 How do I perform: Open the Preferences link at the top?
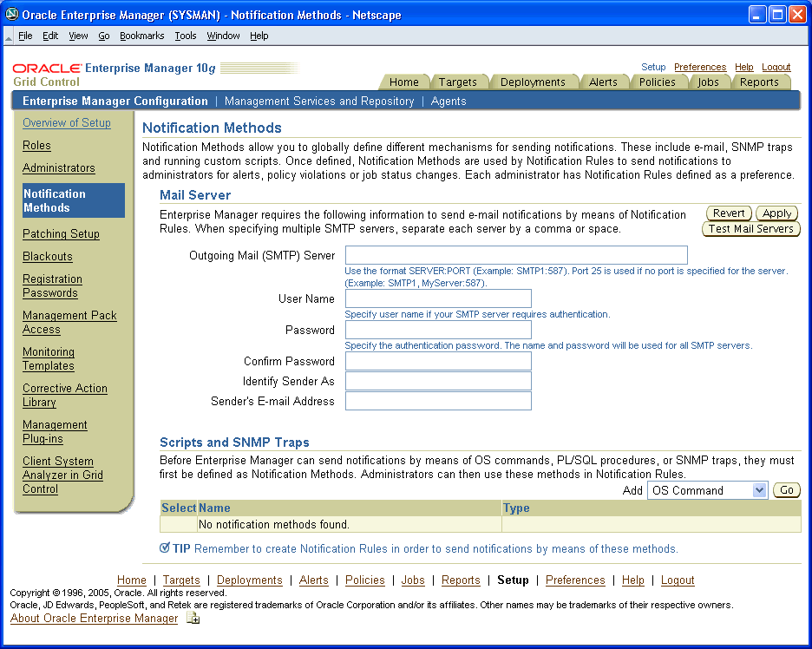(699, 67)
